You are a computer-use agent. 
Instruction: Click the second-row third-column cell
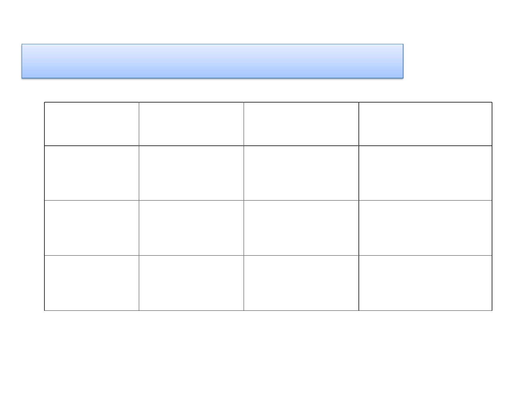pyautogui.click(x=301, y=173)
